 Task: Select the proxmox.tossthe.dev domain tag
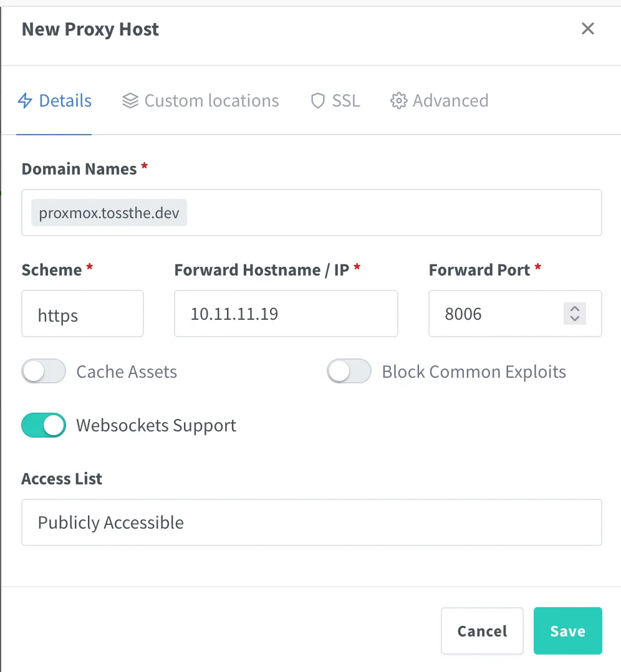point(108,213)
